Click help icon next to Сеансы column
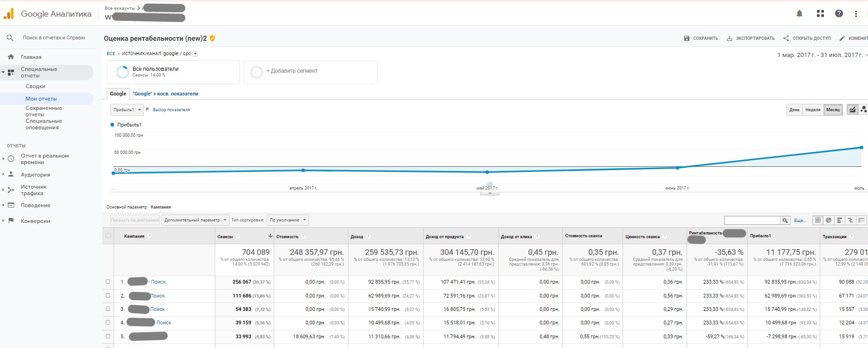The height and width of the screenshot is (348, 868). pyautogui.click(x=238, y=236)
